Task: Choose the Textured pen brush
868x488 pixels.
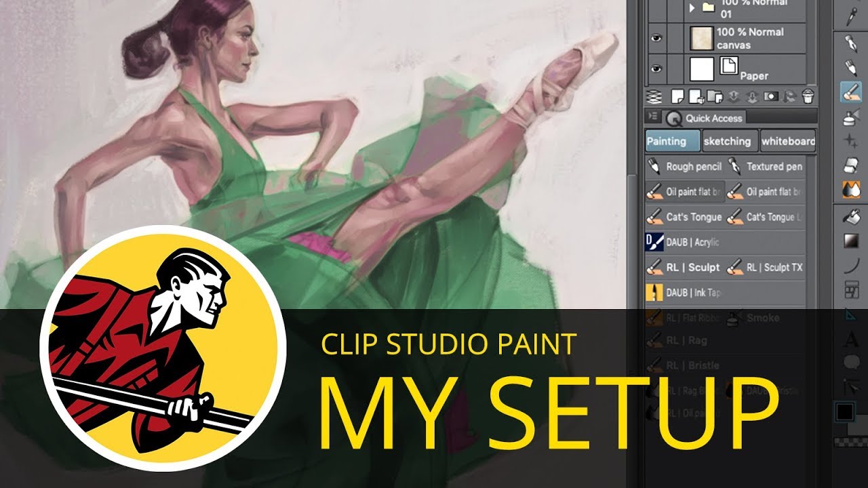Action: point(766,166)
